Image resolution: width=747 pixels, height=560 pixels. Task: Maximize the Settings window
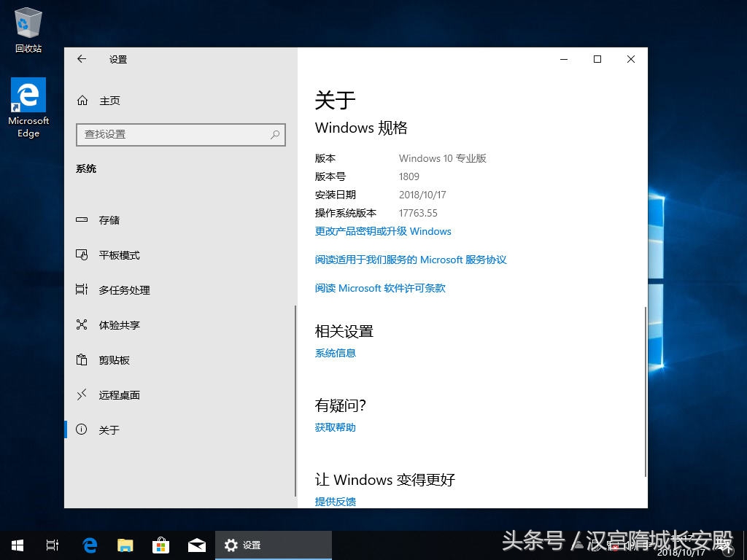(x=597, y=59)
